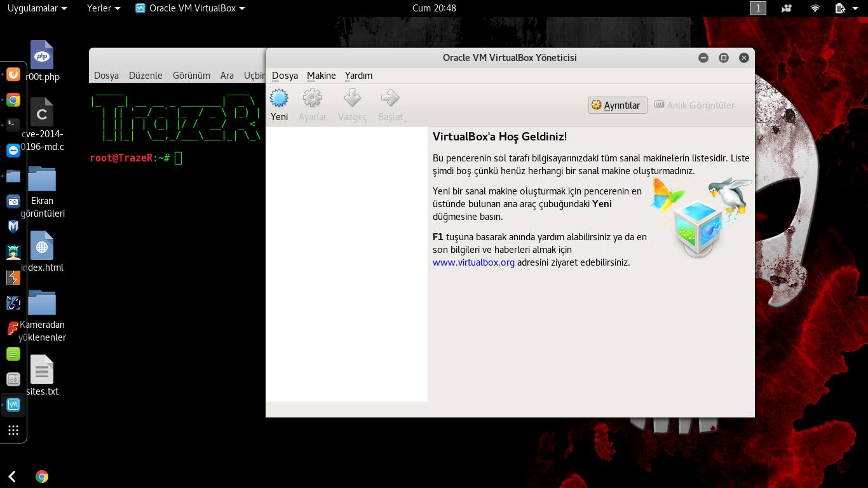Click the Yeni (New) toolbar icon
868x488 pixels.
tap(280, 98)
